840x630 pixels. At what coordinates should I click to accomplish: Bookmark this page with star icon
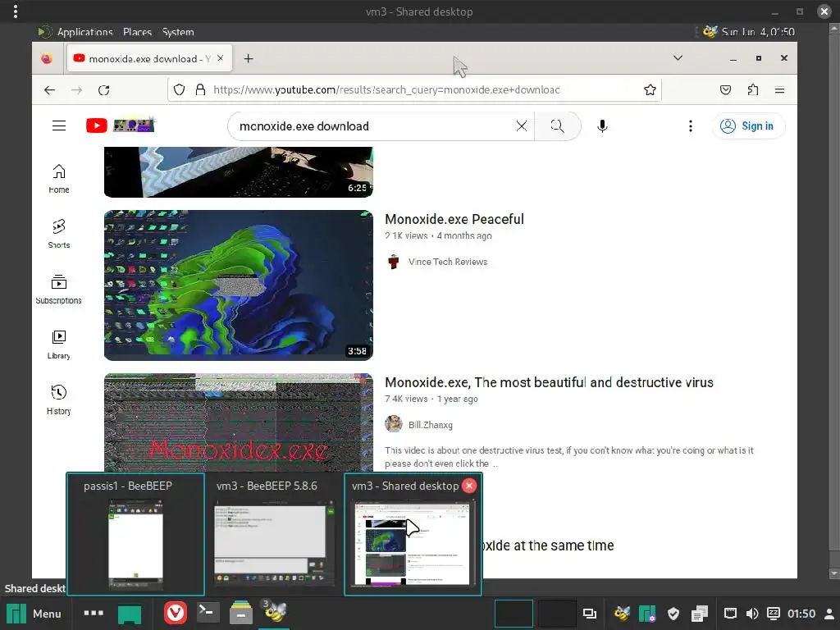[650, 89]
